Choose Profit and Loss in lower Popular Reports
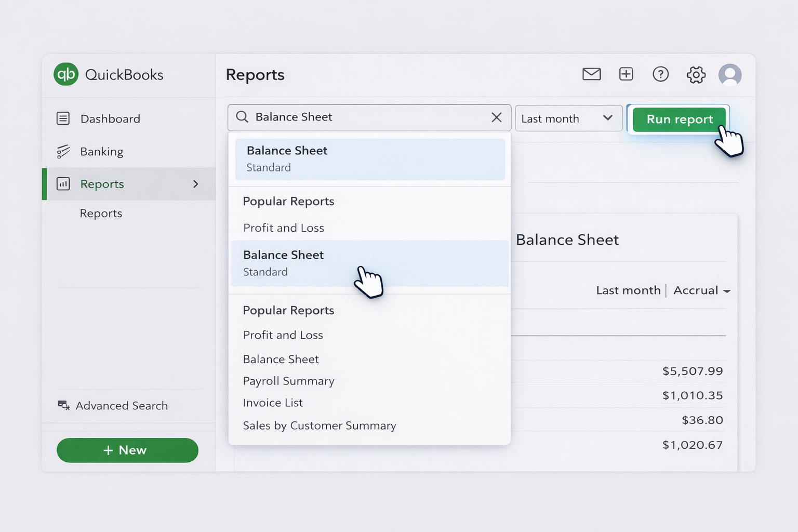 coord(283,335)
